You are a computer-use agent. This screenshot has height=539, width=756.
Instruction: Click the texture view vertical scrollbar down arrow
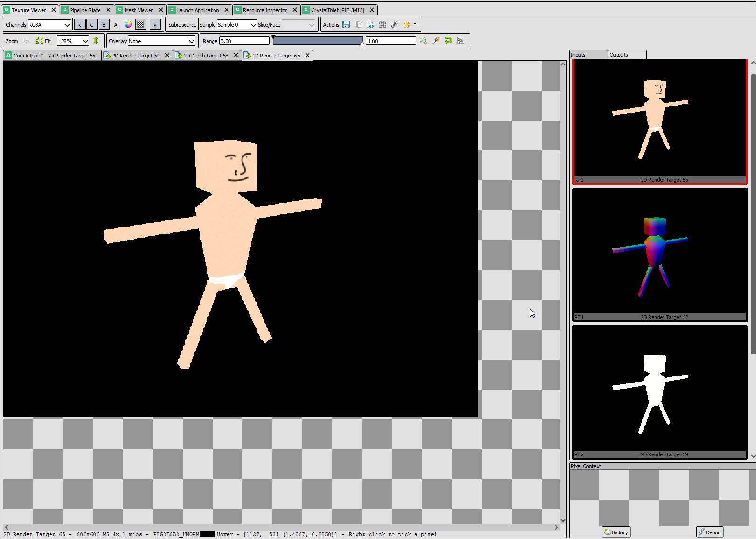pyautogui.click(x=563, y=520)
